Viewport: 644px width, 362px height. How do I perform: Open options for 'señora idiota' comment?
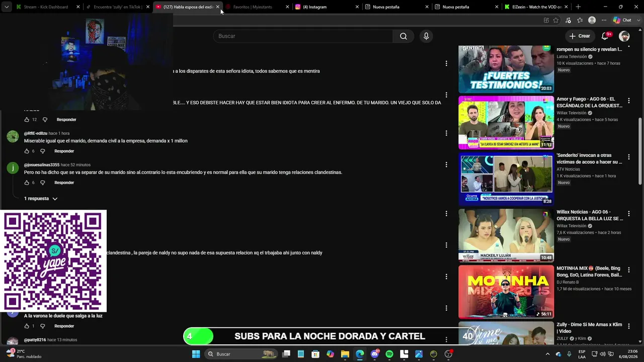(446, 63)
